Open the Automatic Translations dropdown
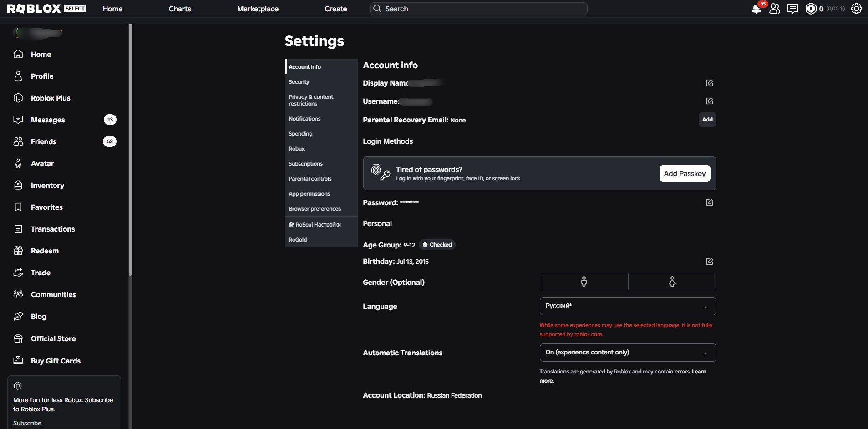Viewport: 868px width, 429px height. (x=628, y=353)
